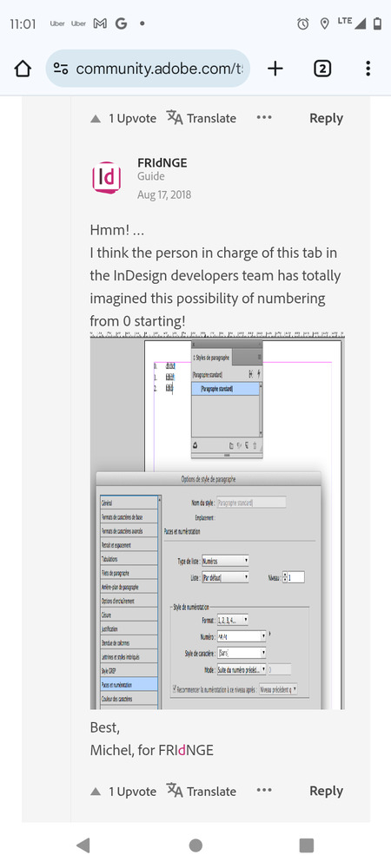Open site info icon in address bar
Screen dimensions: 391x868
pos(61,69)
